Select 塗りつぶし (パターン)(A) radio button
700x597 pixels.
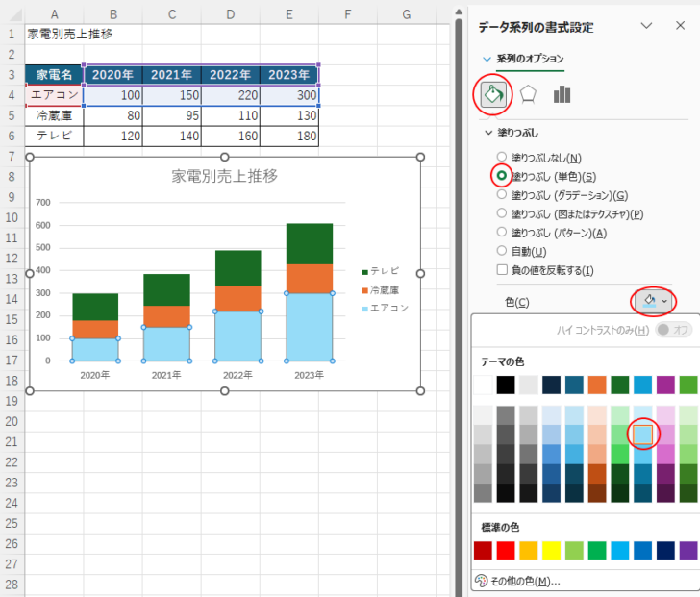pos(502,232)
